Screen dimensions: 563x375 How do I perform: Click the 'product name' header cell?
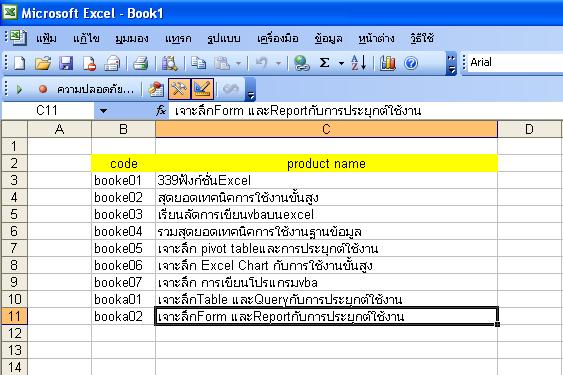click(x=326, y=163)
